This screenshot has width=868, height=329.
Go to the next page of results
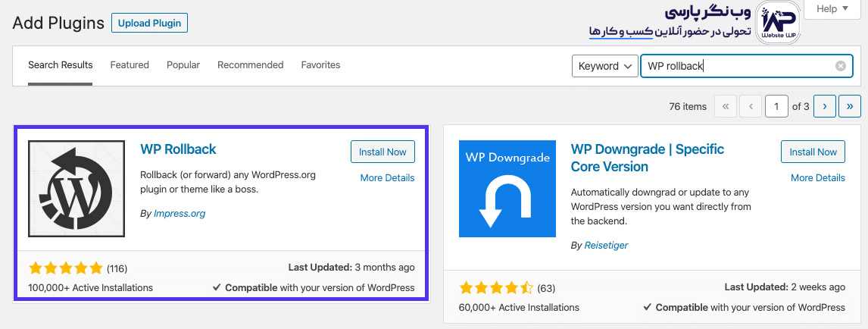point(825,107)
